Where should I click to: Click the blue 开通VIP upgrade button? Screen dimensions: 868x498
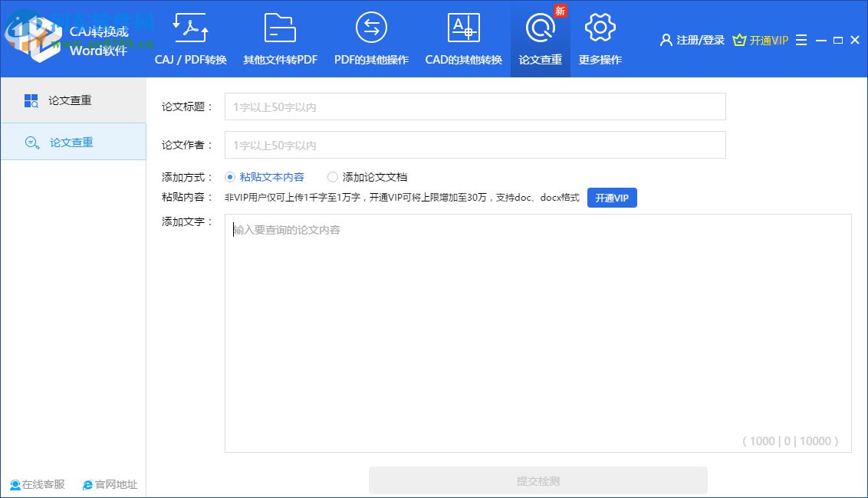pyautogui.click(x=612, y=198)
